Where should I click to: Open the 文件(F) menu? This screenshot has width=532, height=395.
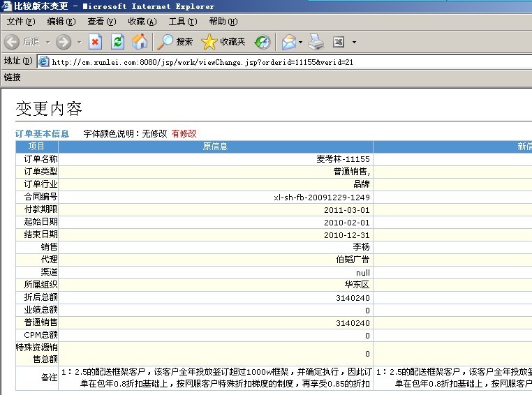click(21, 22)
